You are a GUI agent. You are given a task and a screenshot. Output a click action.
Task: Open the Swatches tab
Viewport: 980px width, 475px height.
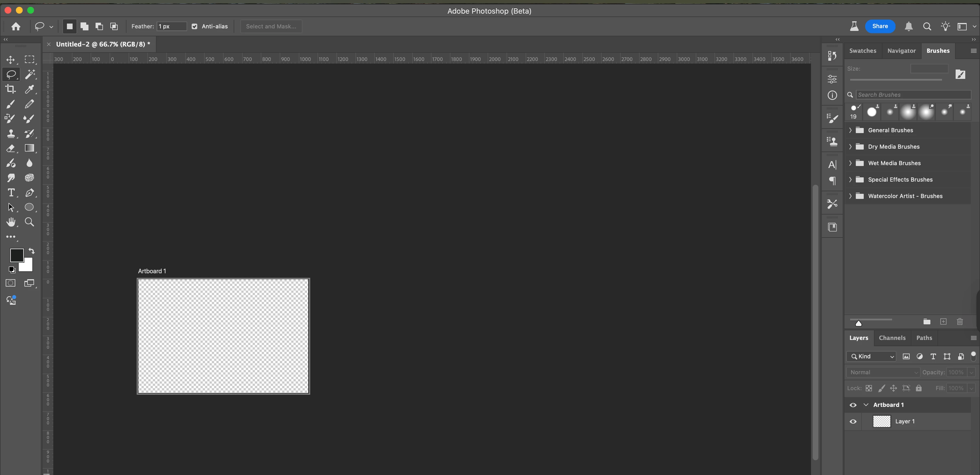(862, 51)
